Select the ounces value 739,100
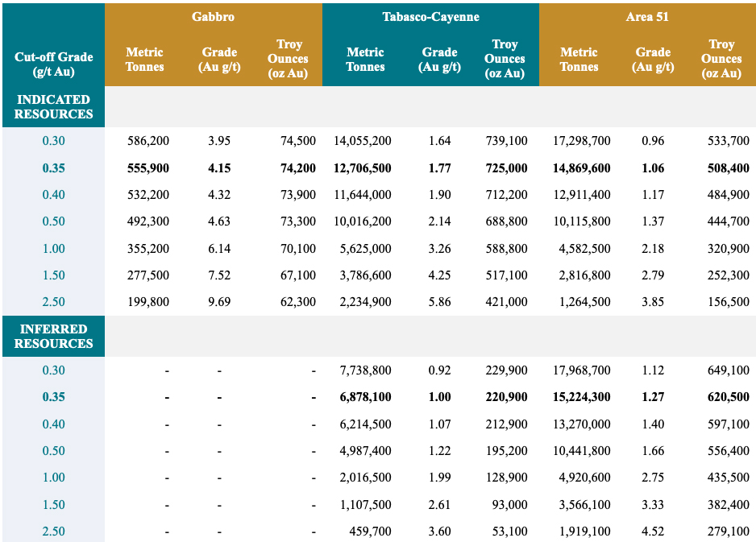Viewport: 756px width, 542px height. (506, 141)
